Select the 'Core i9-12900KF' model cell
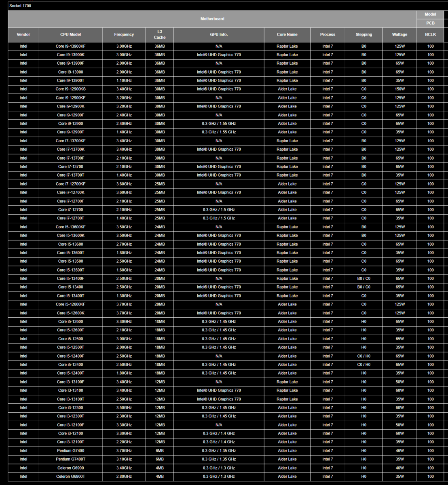Image resolution: width=448 pixels, height=485 pixels. [x=71, y=98]
